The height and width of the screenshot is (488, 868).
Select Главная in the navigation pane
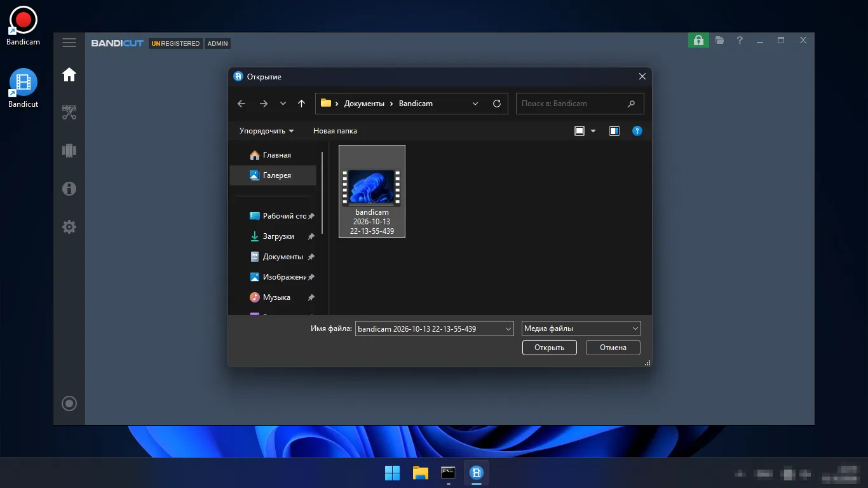click(273, 155)
